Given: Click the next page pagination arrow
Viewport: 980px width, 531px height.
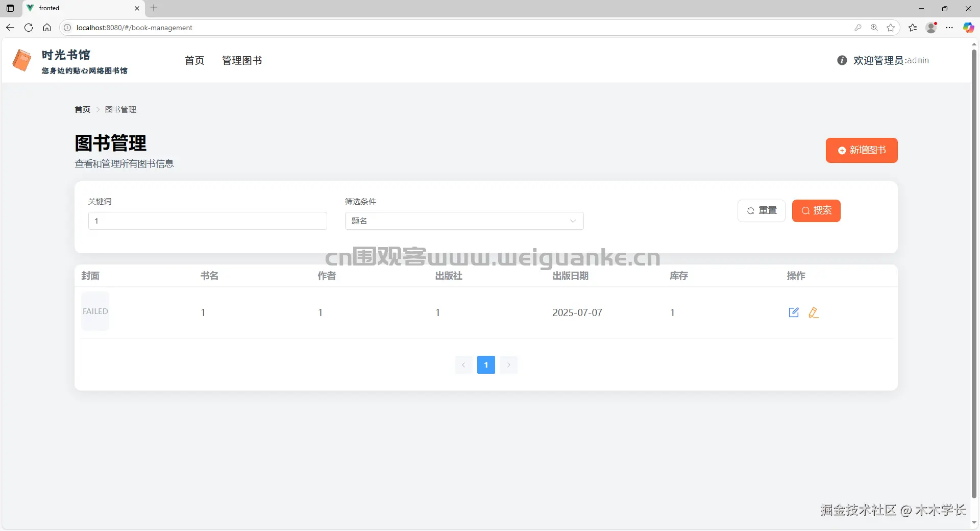Looking at the screenshot, I should tap(508, 365).
